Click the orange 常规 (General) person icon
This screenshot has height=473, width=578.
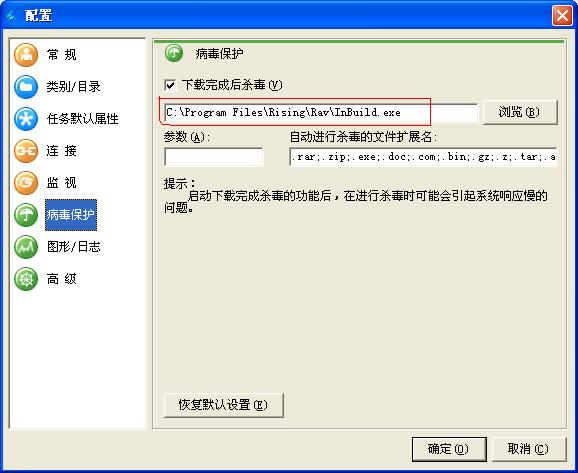tap(26, 55)
